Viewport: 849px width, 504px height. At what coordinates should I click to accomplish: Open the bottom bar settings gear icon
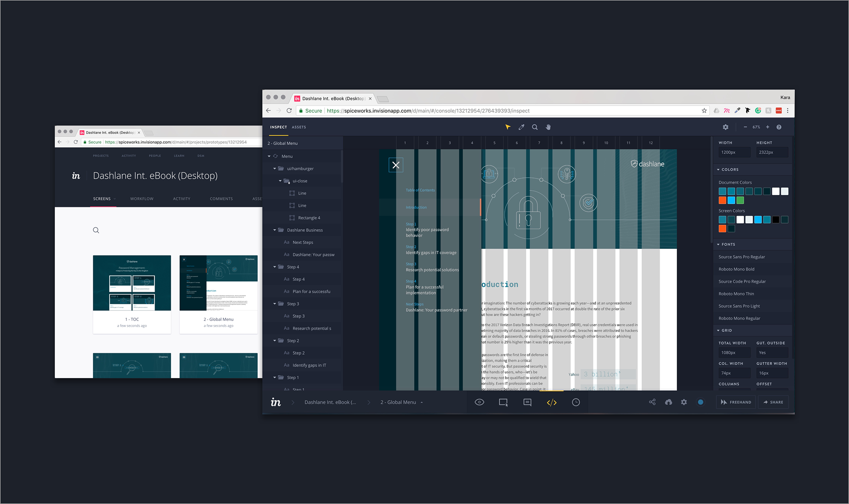pyautogui.click(x=684, y=402)
